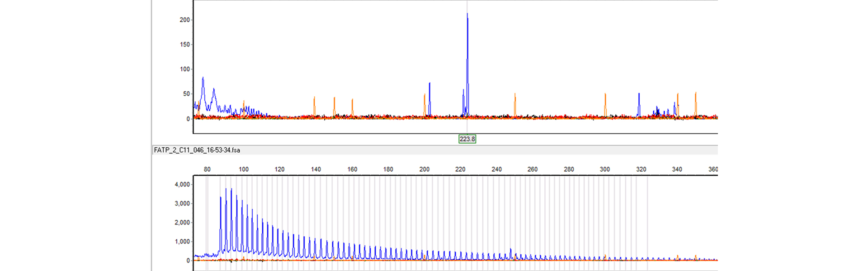868x271 pixels.
Task: Click the 100 x-axis size label
Action: click(x=244, y=169)
